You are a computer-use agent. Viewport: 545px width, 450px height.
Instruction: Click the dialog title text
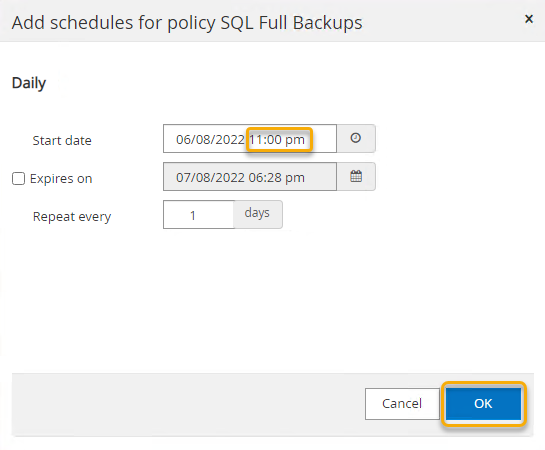187,23
